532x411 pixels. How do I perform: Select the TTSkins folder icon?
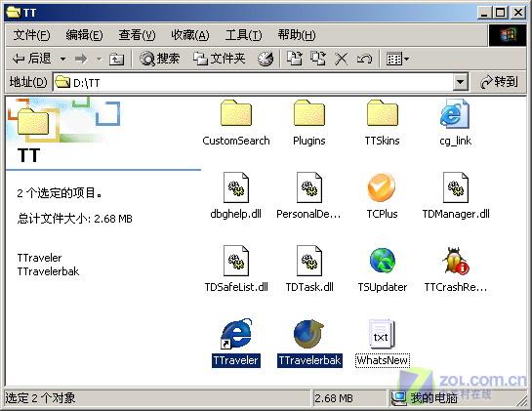(x=383, y=113)
